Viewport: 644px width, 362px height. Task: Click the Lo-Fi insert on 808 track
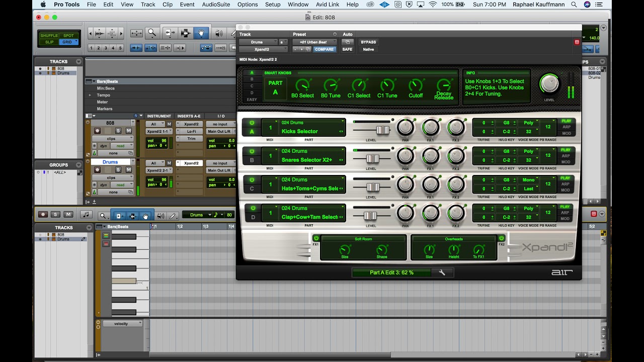(191, 131)
